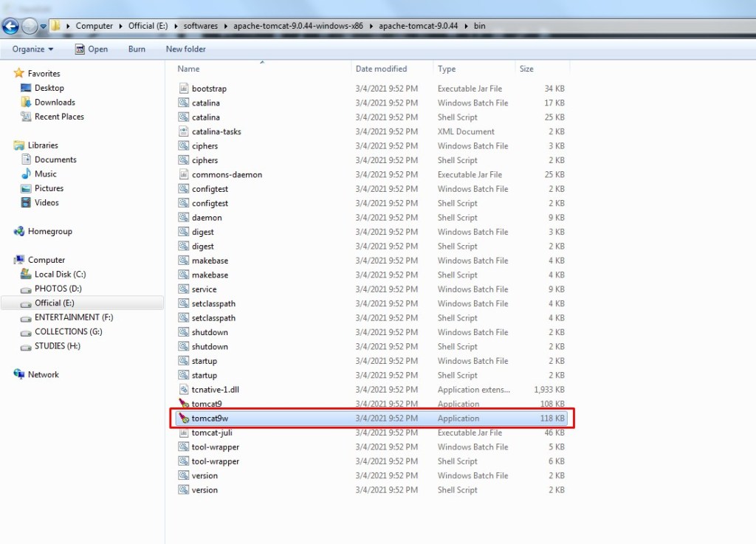Select the bootstrap jar file icon
The image size is (756, 544).
pos(183,88)
